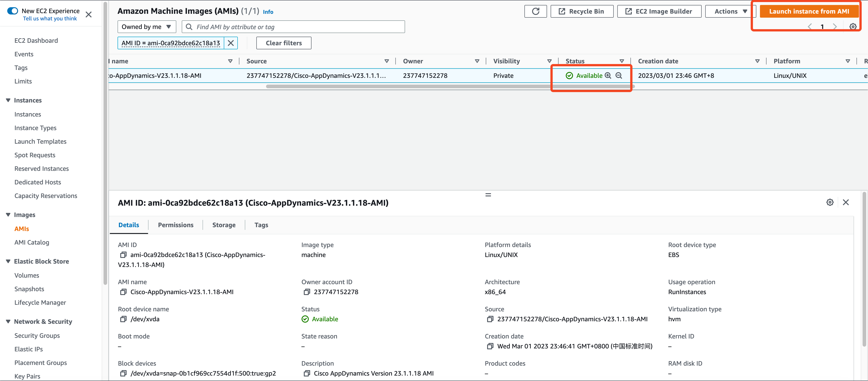The image size is (868, 381).
Task: Toggle the New EC2 Experience switch
Action: [x=12, y=11]
